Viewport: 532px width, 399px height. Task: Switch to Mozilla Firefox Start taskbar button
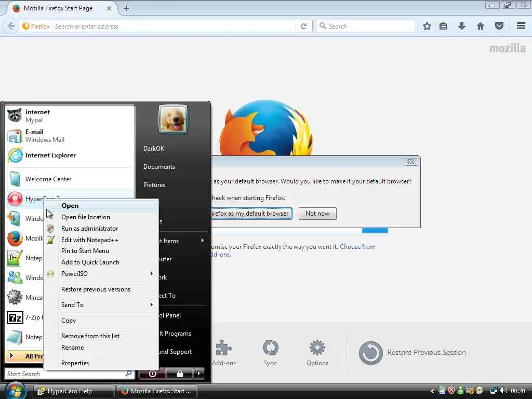157,391
